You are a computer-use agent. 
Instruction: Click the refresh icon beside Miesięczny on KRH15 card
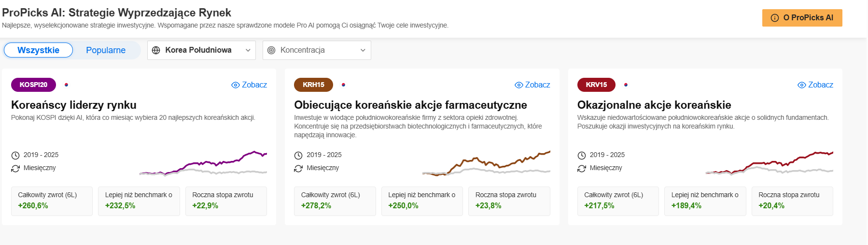[x=298, y=168]
